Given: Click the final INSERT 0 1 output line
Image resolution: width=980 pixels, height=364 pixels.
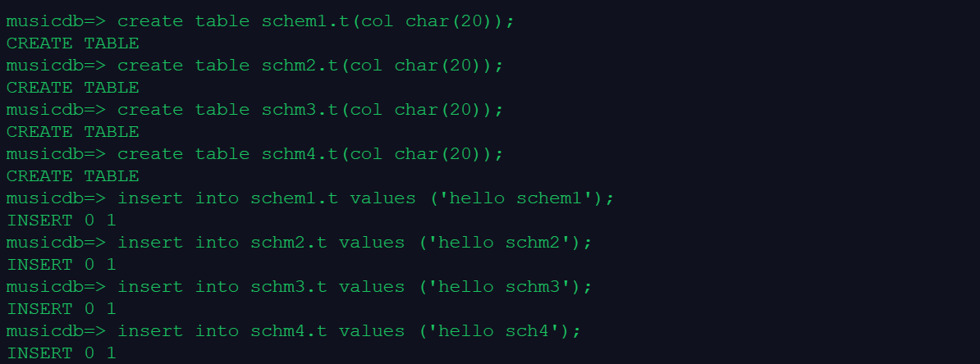Looking at the screenshot, I should point(61,353).
